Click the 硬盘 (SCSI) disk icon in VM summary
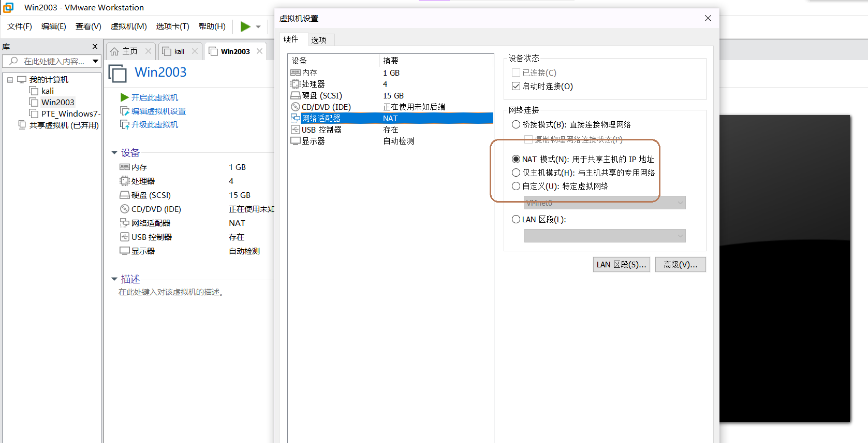Screen dimensions: 868x443 (125, 195)
